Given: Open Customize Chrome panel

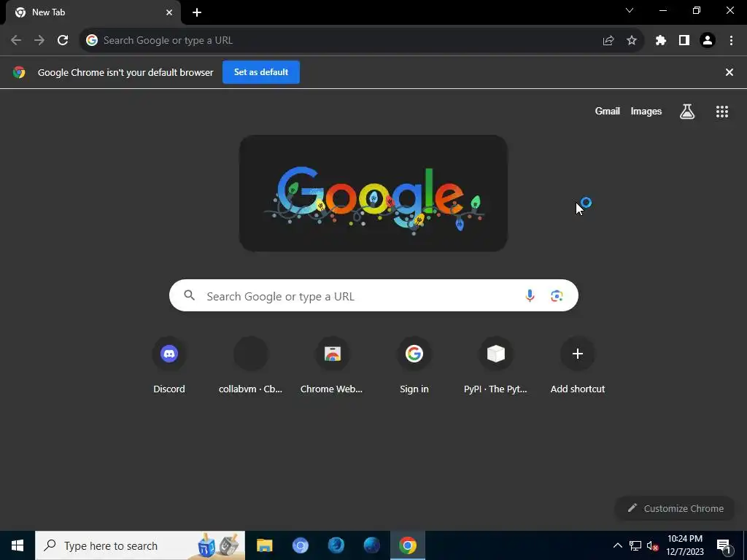Looking at the screenshot, I should click(x=676, y=508).
